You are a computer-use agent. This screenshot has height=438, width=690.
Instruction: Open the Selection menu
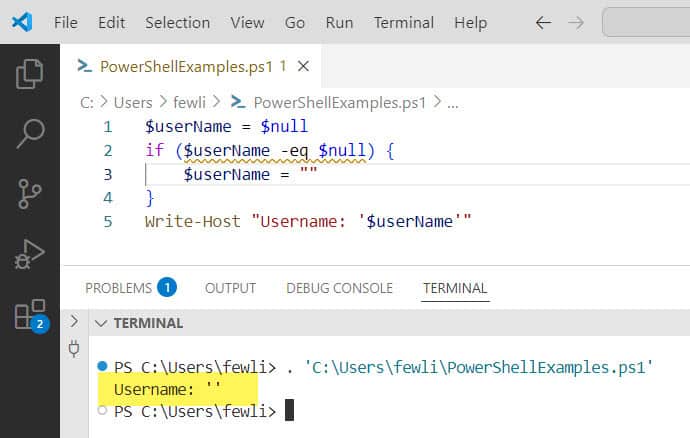[x=177, y=22]
